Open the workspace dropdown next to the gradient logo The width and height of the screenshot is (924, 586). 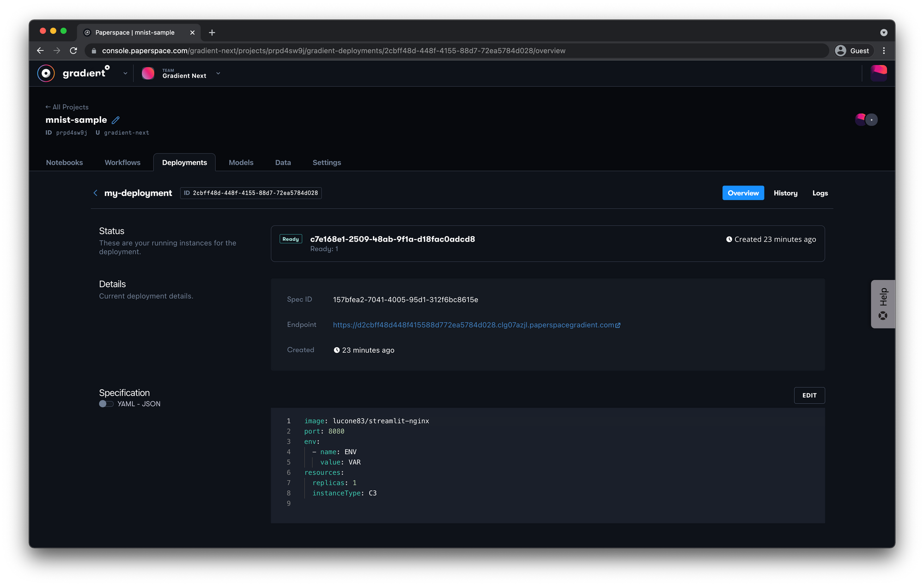coord(125,73)
